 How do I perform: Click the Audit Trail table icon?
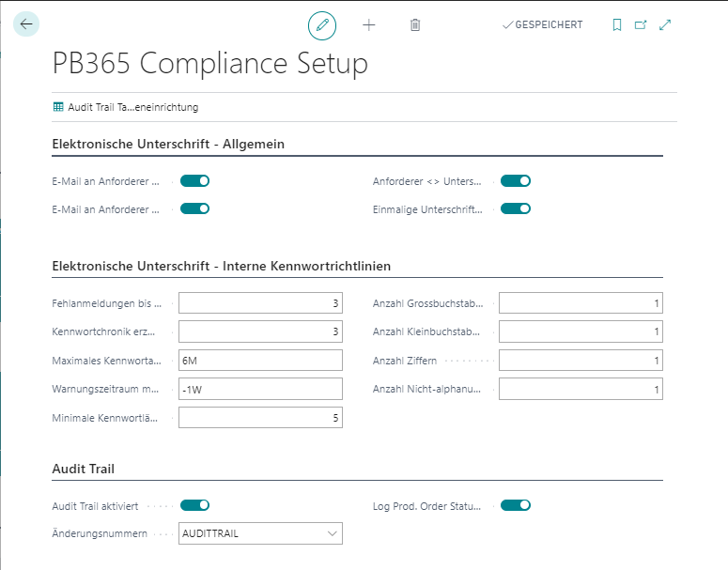[58, 107]
